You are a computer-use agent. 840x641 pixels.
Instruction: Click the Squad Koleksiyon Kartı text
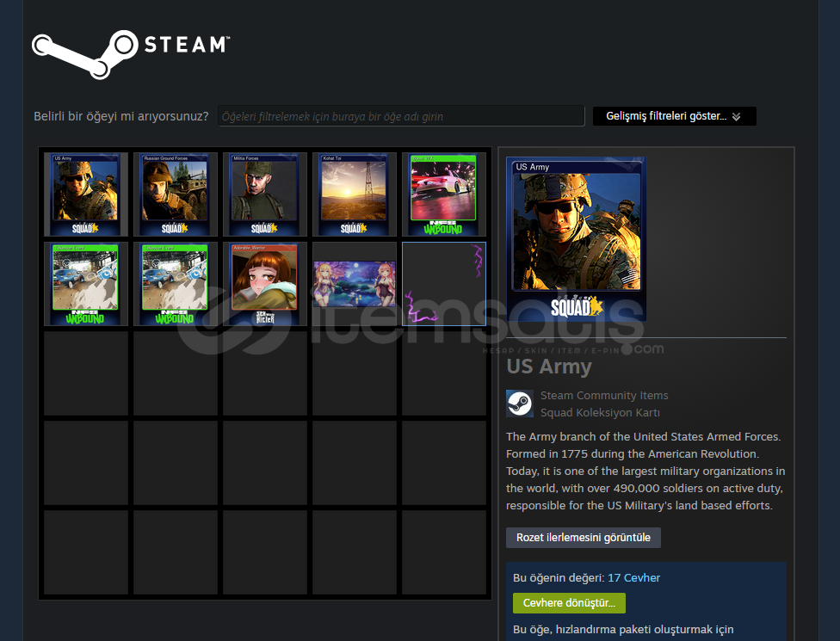[600, 412]
